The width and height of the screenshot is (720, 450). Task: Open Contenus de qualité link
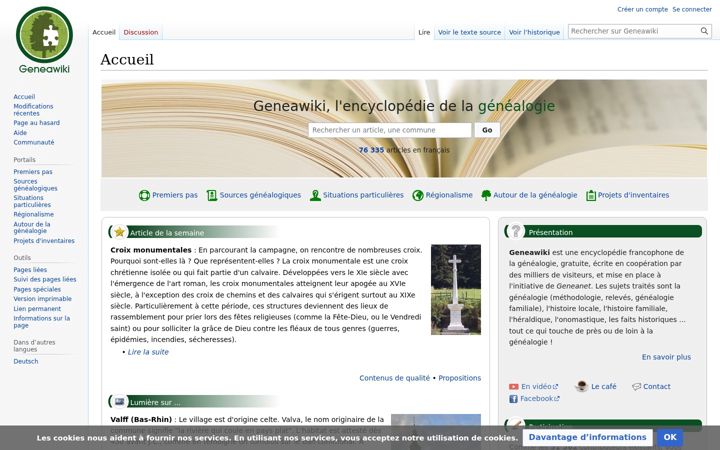click(x=394, y=378)
